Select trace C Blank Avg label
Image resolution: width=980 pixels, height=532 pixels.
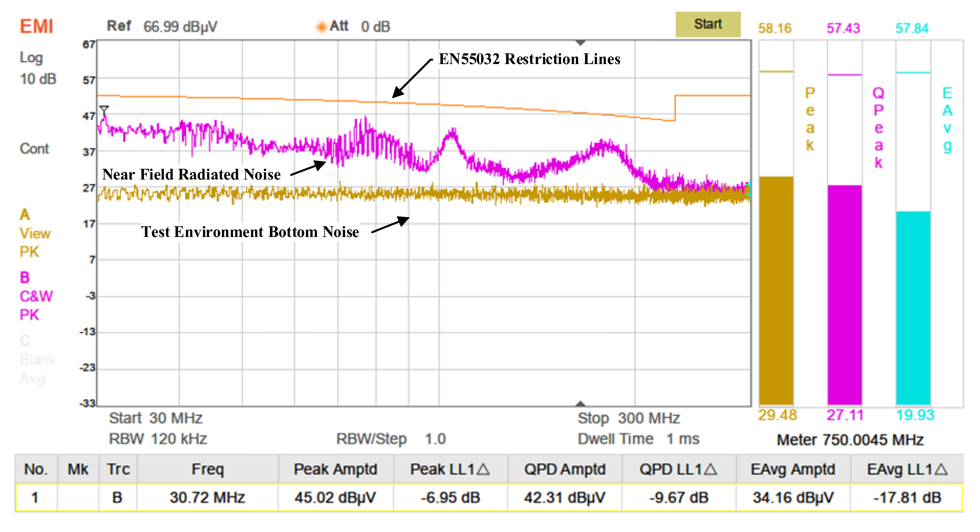point(37,359)
